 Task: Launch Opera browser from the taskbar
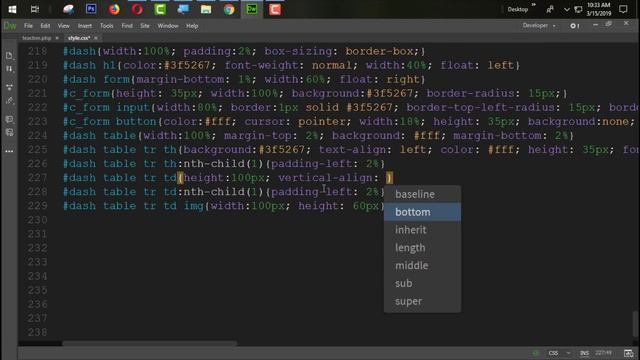coord(137,9)
